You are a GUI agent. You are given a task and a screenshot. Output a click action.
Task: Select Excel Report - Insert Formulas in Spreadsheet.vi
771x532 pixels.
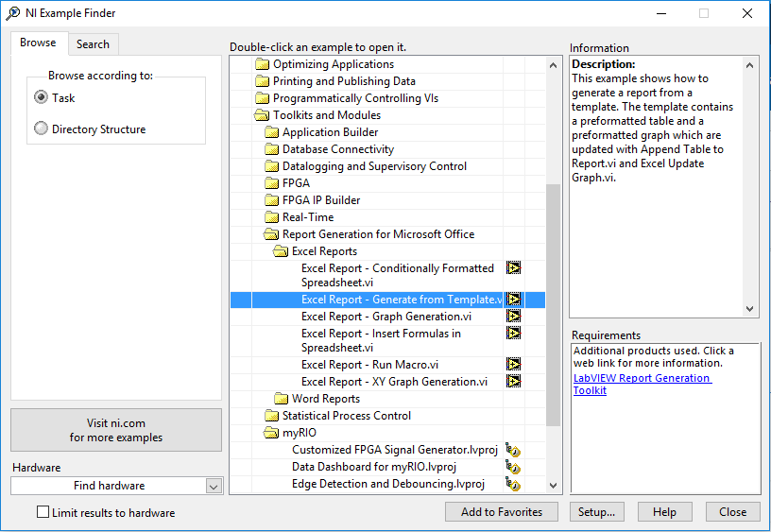pyautogui.click(x=381, y=341)
